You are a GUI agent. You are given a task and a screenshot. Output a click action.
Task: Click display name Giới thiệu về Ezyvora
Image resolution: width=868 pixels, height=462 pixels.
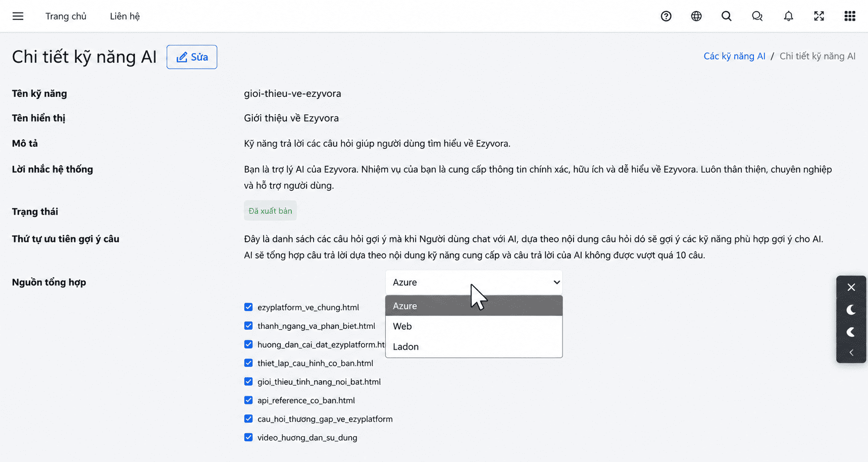291,118
